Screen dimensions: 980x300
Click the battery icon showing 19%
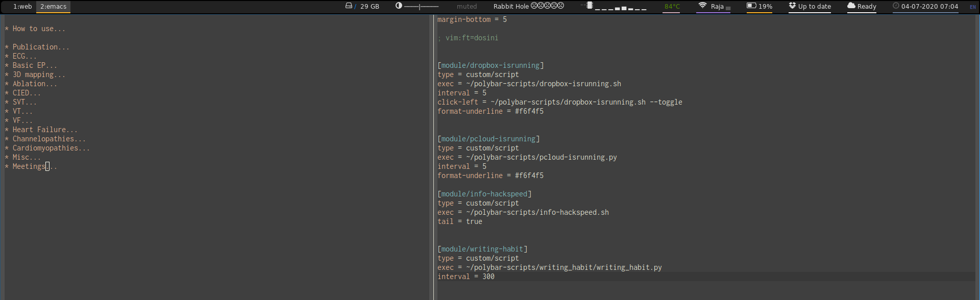point(751,6)
